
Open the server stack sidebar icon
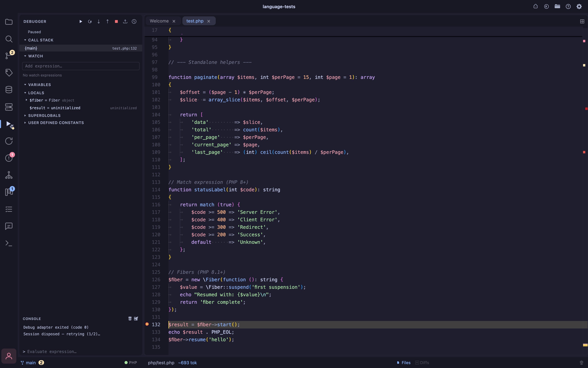(x=9, y=107)
